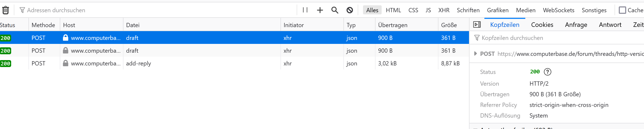Image resolution: width=644 pixels, height=129 pixels.
Task: Switch to the Cookies tab
Action: pos(542,25)
